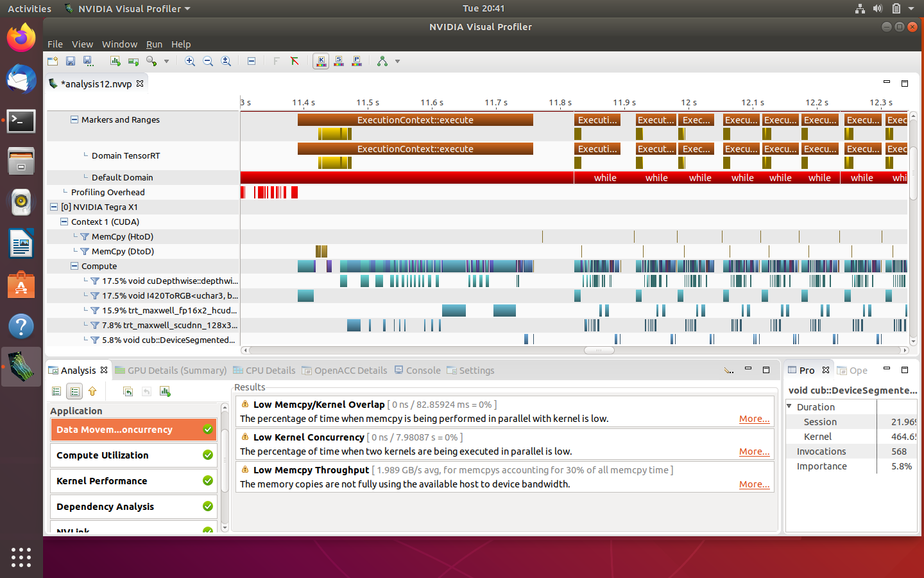Click filter icon on MemCpy (HtoD) row
The height and width of the screenshot is (578, 924).
[x=85, y=236]
